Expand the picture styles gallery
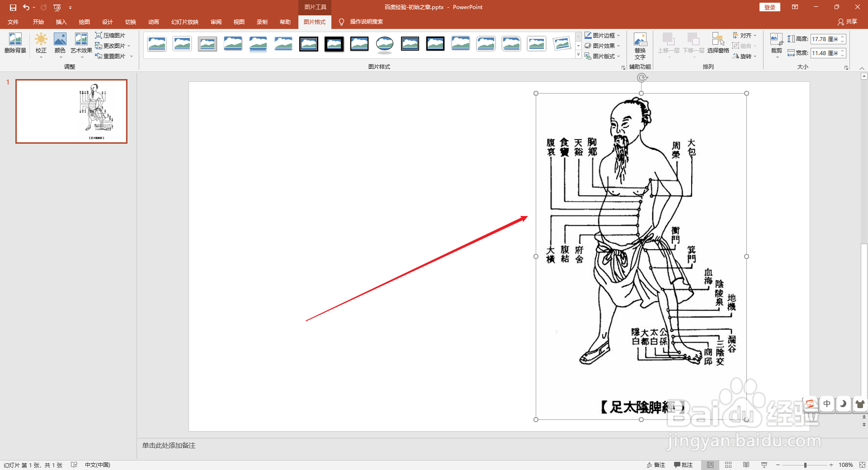This screenshot has width=868, height=470. [578, 55]
